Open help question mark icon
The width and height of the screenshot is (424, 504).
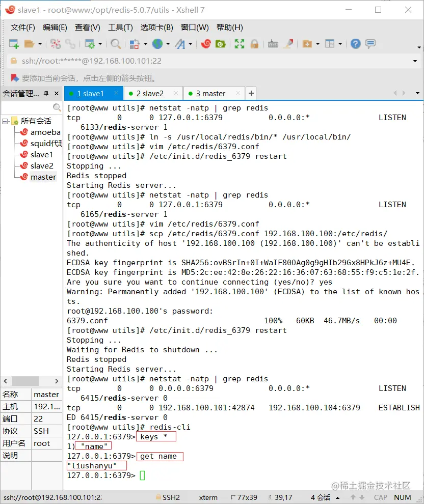point(356,44)
